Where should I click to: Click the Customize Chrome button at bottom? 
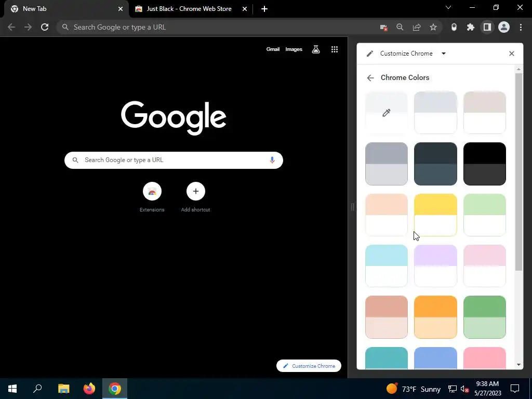click(309, 366)
